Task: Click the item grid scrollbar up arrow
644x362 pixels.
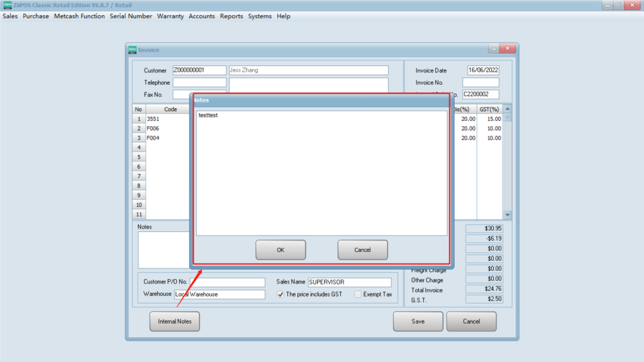Action: 508,109
